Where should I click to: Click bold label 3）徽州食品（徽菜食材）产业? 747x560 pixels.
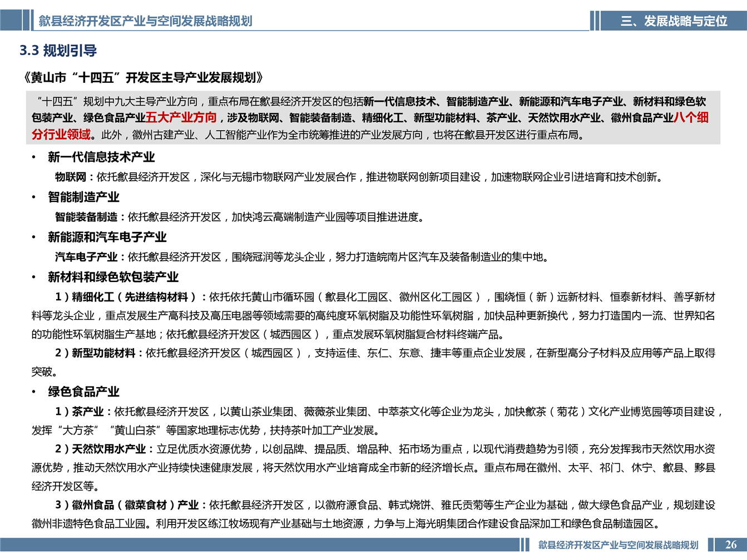pos(127,505)
